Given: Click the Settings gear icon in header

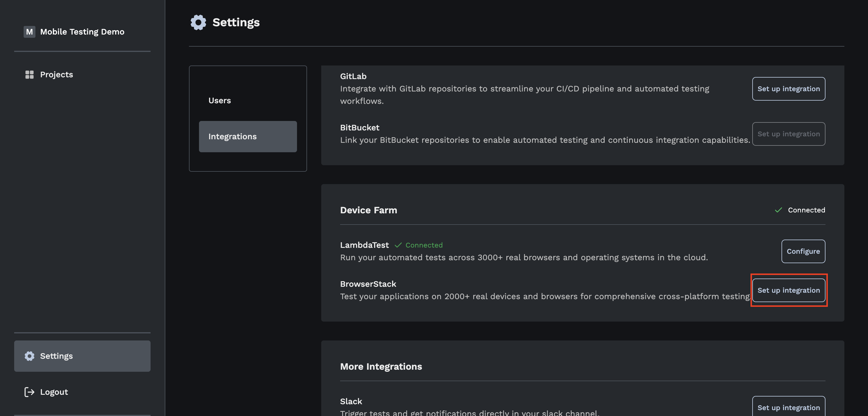Looking at the screenshot, I should 198,22.
